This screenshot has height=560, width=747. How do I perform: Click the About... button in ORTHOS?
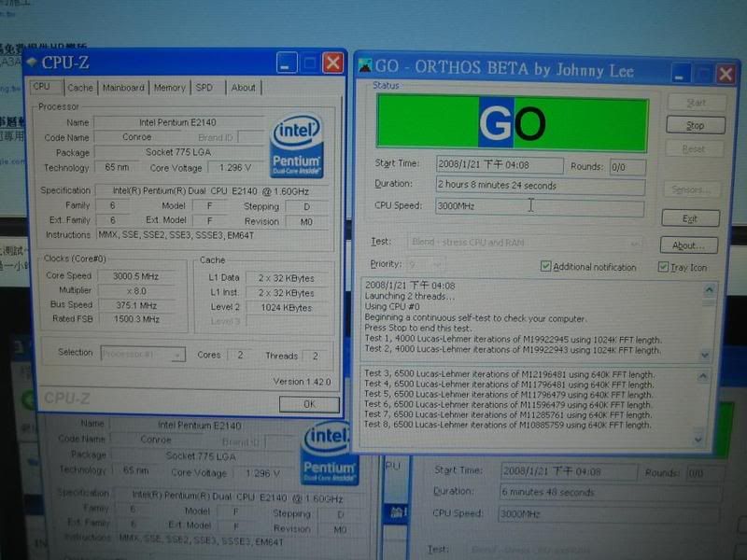[688, 245]
